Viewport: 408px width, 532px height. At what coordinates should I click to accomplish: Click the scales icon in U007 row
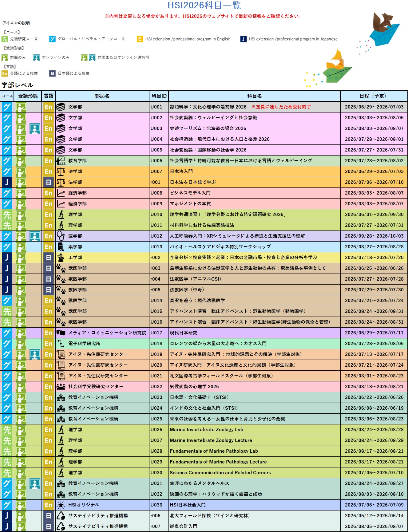pos(61,171)
